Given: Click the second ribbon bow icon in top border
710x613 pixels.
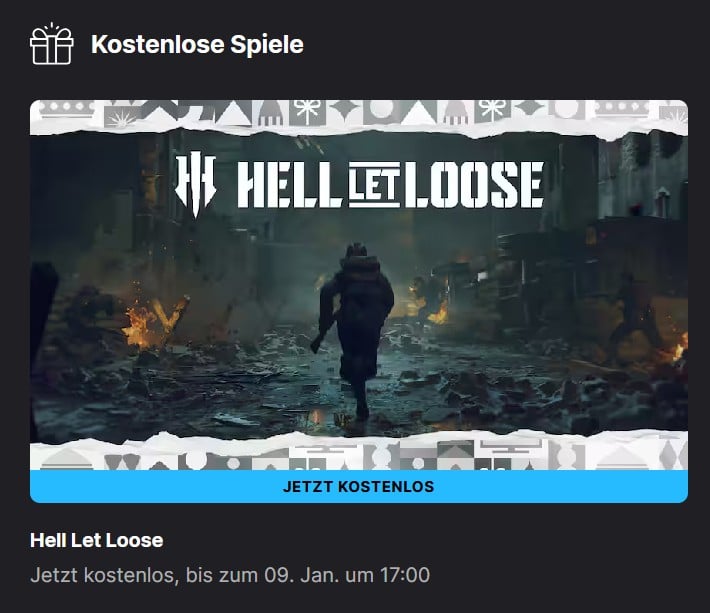Looking at the screenshot, I should point(492,111).
